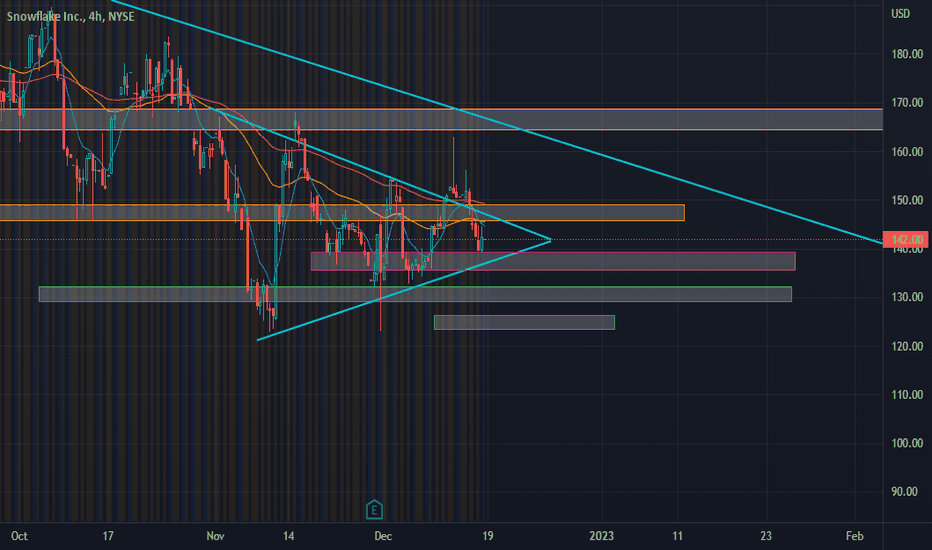Click the 160.00 price axis label
Image resolution: width=932 pixels, height=550 pixels.
pos(907,152)
